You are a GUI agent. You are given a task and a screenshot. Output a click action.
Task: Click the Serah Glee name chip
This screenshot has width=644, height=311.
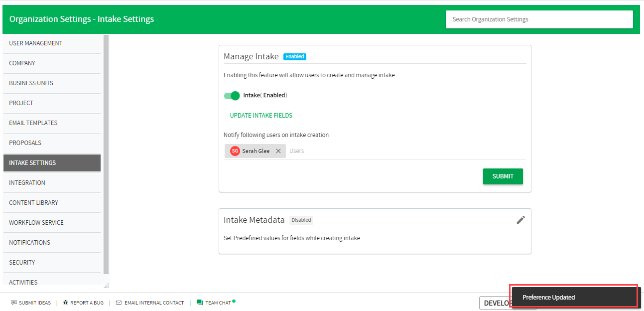[256, 151]
